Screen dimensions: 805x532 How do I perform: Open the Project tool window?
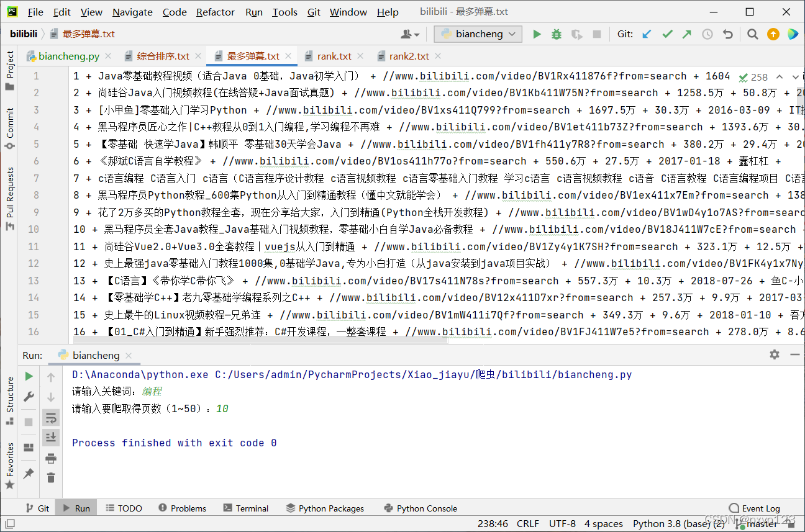[9, 71]
